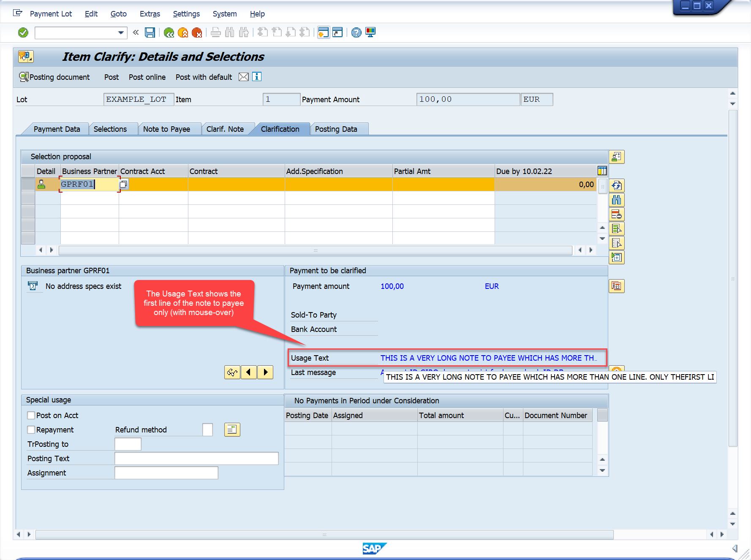Viewport: 751px width, 560px height.
Task: Click the Create new session icon
Action: [324, 33]
